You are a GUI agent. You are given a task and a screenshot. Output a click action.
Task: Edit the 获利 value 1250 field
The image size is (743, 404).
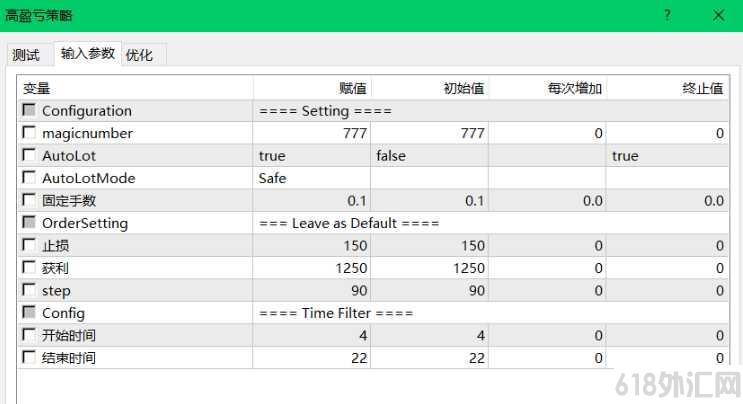(311, 268)
